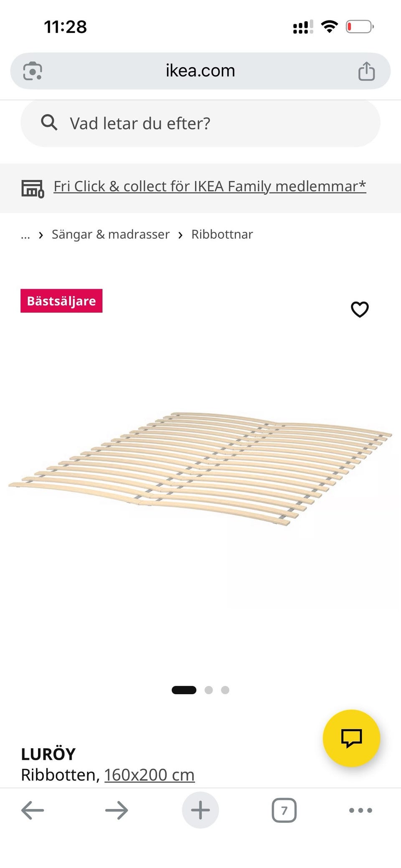Click the Click & collect store icon

pos(33,188)
